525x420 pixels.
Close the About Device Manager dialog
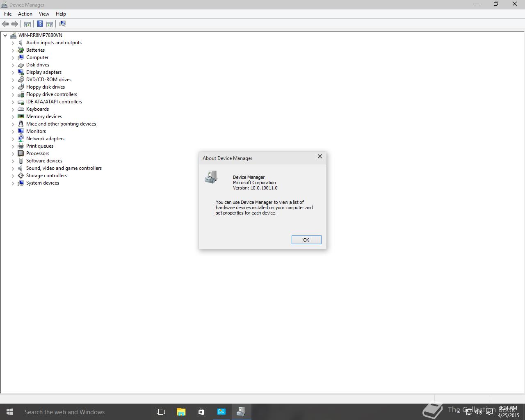coord(320,157)
